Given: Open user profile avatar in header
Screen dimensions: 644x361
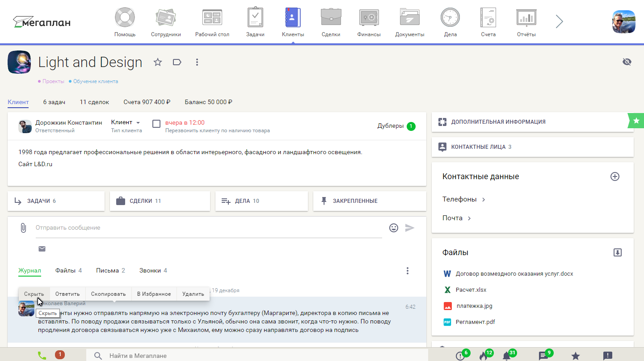Looking at the screenshot, I should point(623,21).
